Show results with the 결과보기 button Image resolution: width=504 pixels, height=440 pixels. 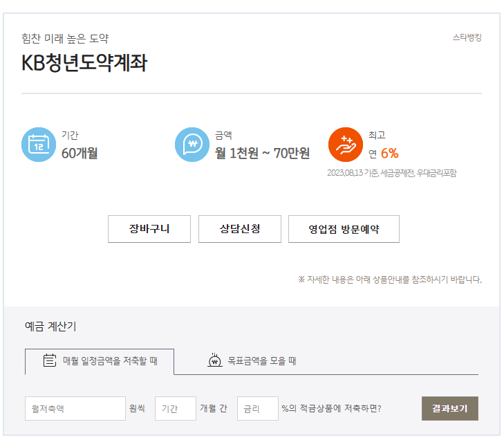[450, 408]
